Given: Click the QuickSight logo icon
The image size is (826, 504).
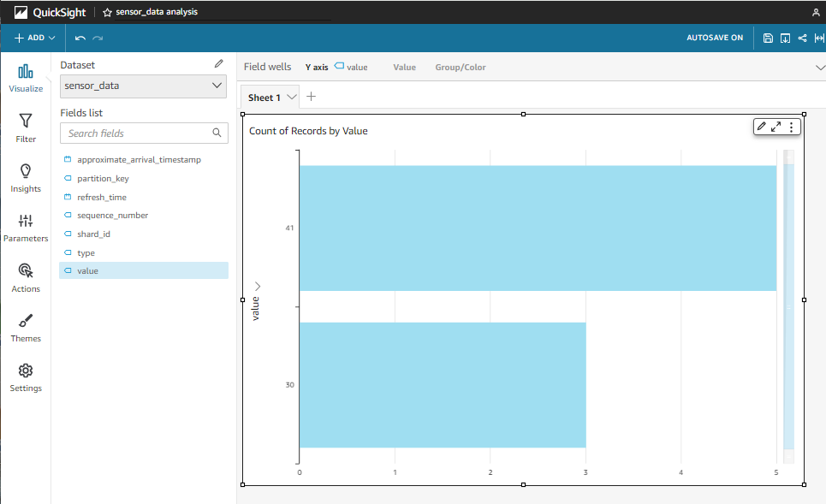Looking at the screenshot, I should 21,12.
